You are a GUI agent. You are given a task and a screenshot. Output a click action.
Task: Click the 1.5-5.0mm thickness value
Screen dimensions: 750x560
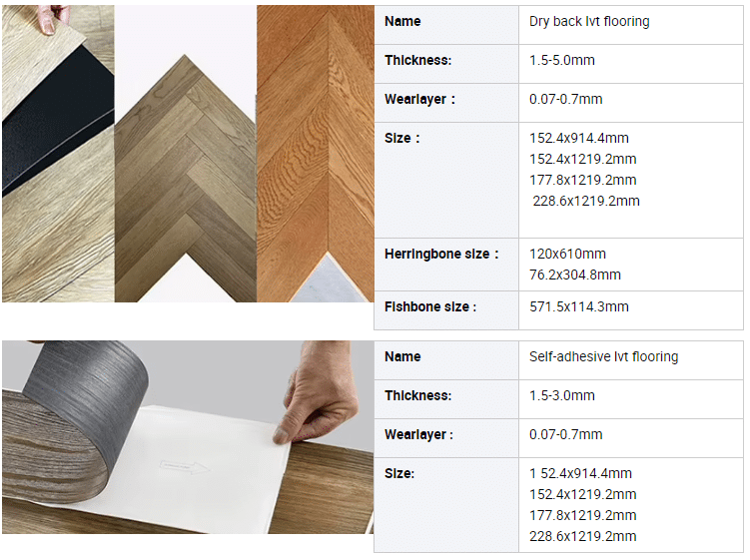[x=562, y=60]
